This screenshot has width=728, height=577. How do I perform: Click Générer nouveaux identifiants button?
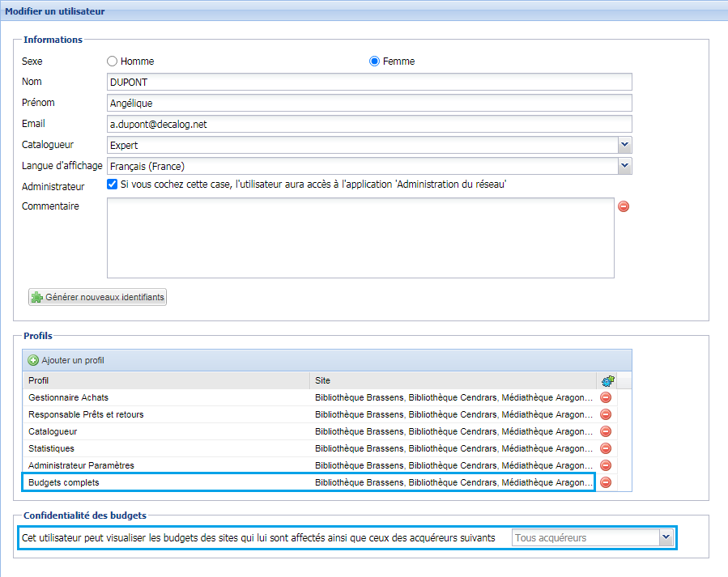[x=98, y=297]
